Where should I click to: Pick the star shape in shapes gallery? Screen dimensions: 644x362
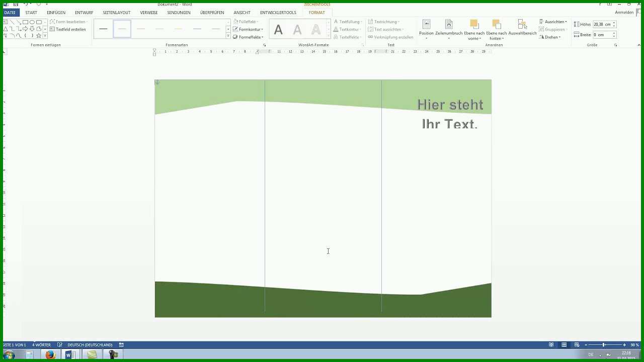39,36
